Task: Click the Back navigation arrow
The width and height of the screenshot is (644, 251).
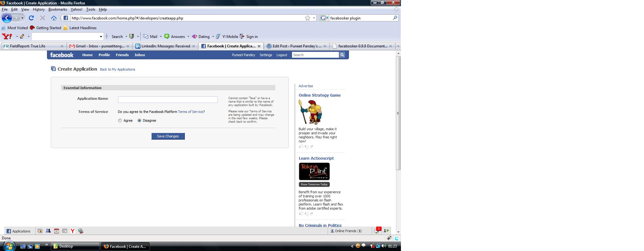Action: click(x=7, y=18)
